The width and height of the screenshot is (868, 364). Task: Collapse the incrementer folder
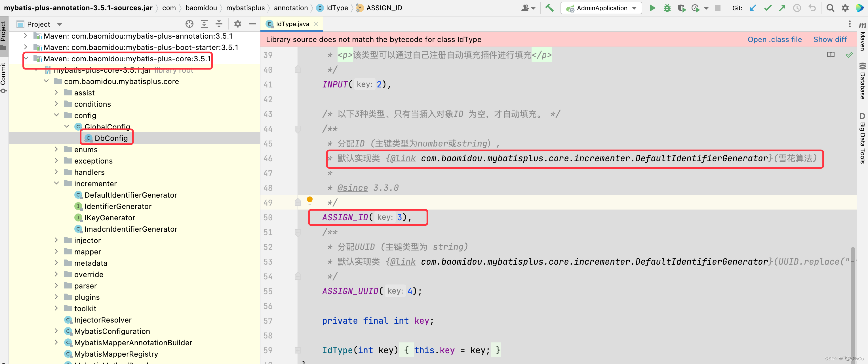pos(56,183)
